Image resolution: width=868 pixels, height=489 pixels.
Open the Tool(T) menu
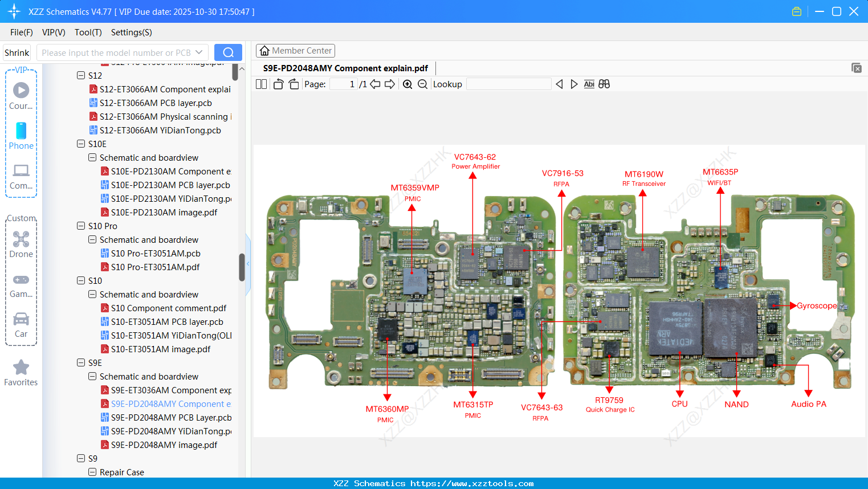pos(88,32)
